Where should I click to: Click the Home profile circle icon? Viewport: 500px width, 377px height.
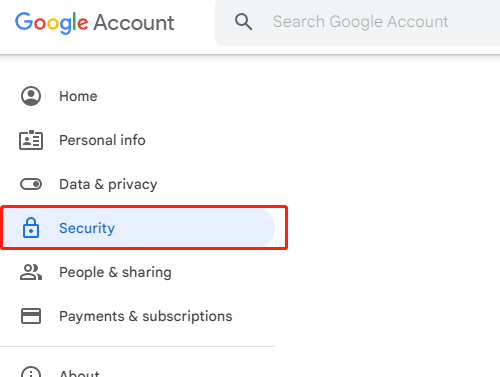pyautogui.click(x=31, y=96)
